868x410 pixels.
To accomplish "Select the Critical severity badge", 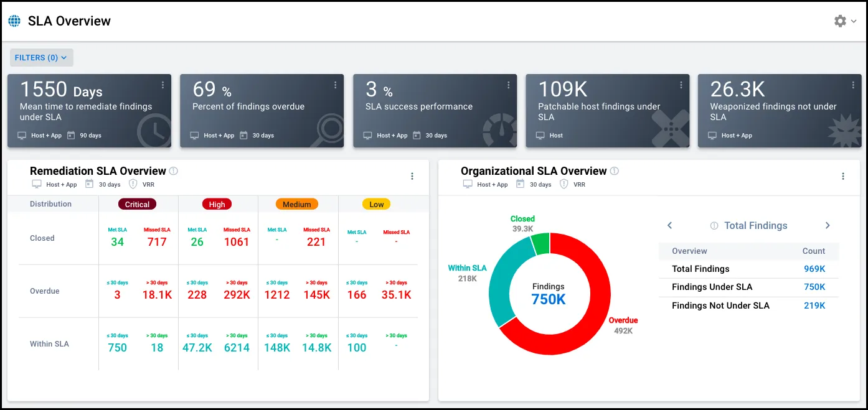I will point(137,204).
